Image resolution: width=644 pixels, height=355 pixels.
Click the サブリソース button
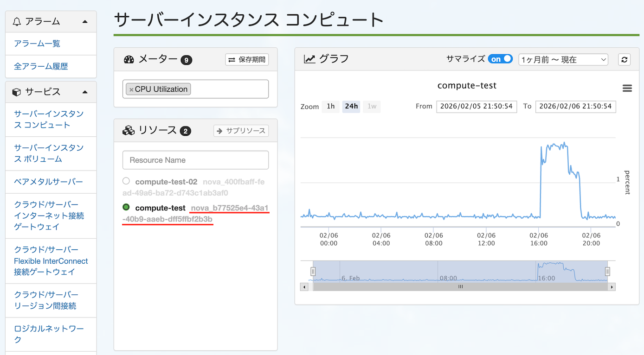[x=241, y=131]
